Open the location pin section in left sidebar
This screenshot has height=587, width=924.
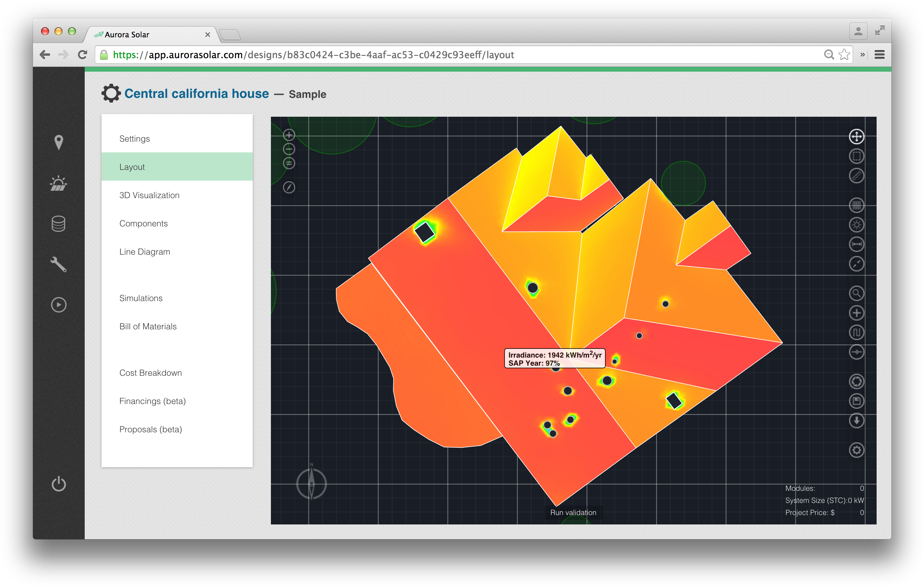coord(58,142)
